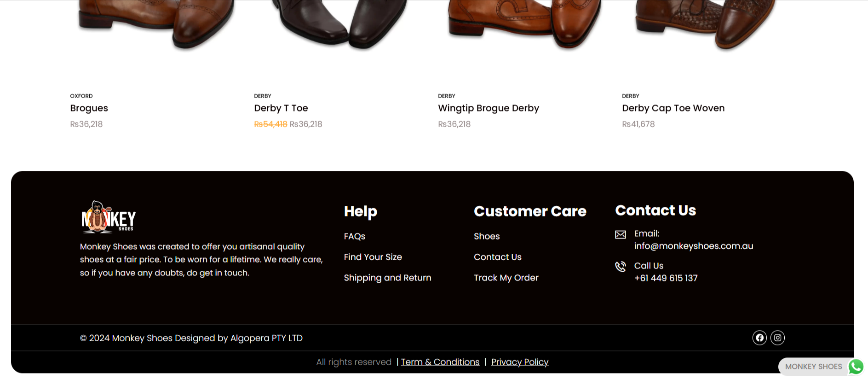
Task: Open the Facebook social icon
Action: pos(759,338)
